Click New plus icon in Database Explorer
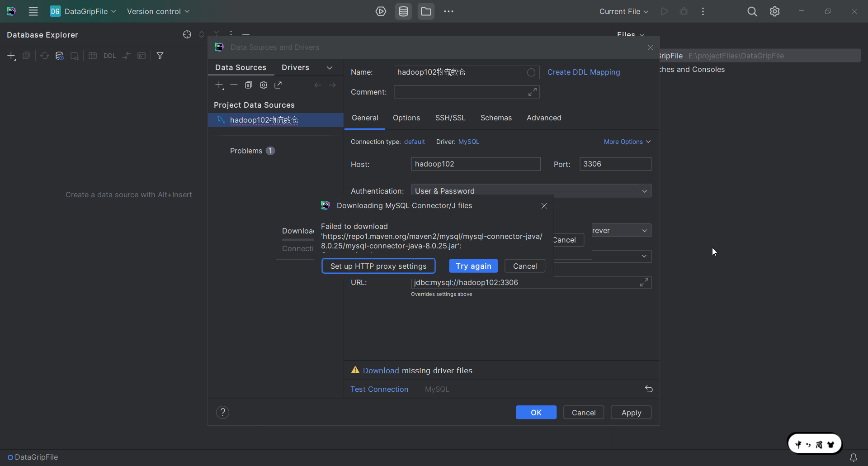 (x=12, y=56)
